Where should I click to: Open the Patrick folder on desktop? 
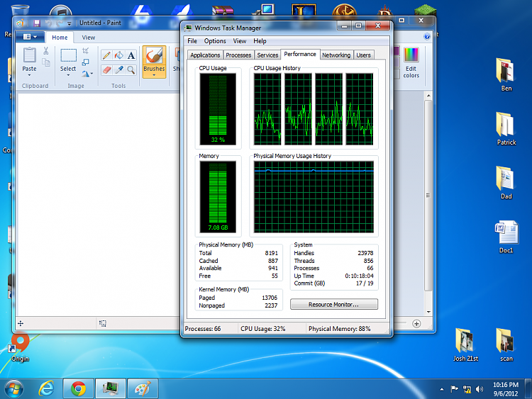[x=506, y=129]
